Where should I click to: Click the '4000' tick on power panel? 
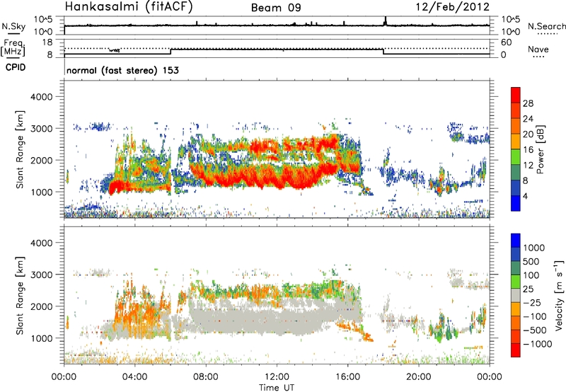41,97
